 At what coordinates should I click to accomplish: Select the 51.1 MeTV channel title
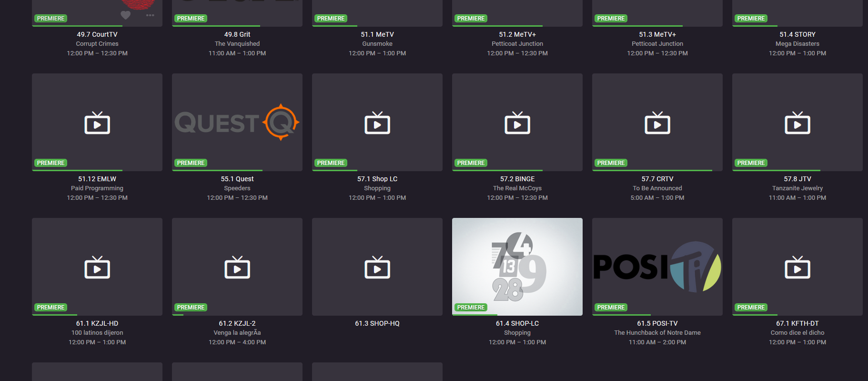[x=377, y=34]
